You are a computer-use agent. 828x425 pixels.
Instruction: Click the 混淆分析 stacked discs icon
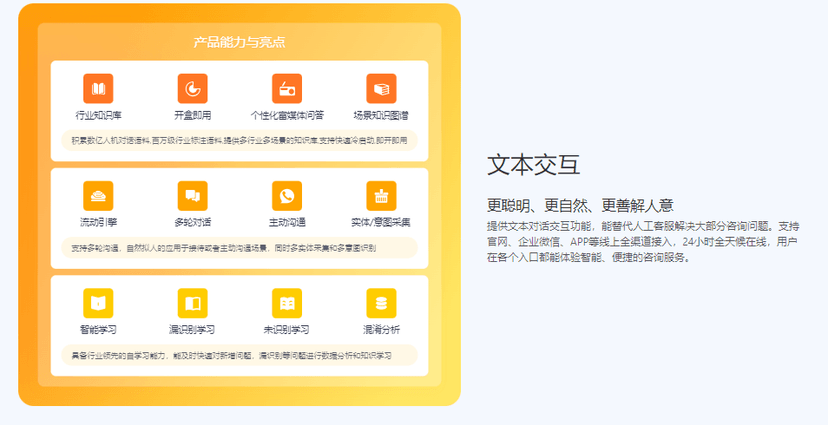(381, 303)
